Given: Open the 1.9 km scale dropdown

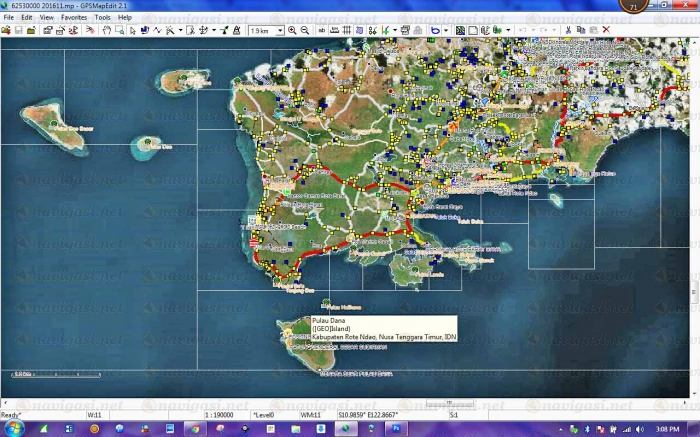Looking at the screenshot, I should click(280, 30).
